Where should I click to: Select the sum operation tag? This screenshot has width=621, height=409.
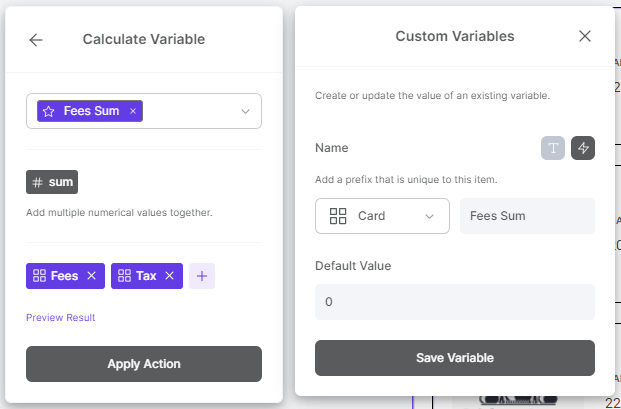[x=52, y=182]
